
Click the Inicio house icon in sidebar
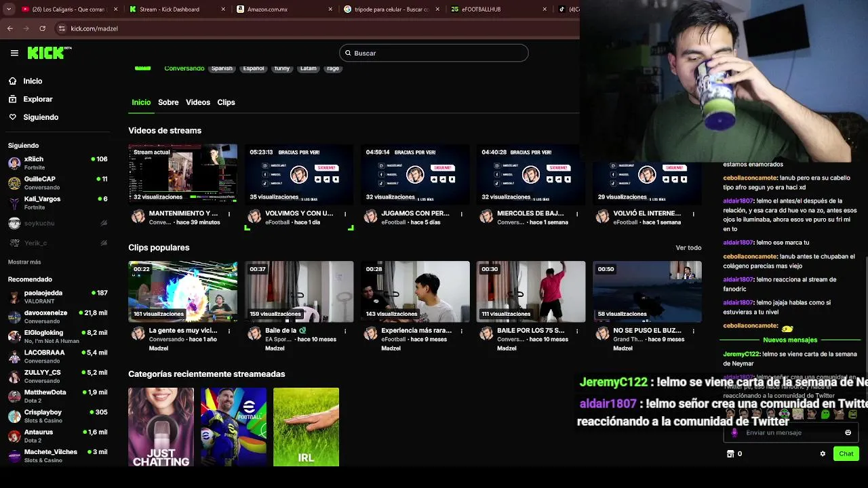(12, 81)
